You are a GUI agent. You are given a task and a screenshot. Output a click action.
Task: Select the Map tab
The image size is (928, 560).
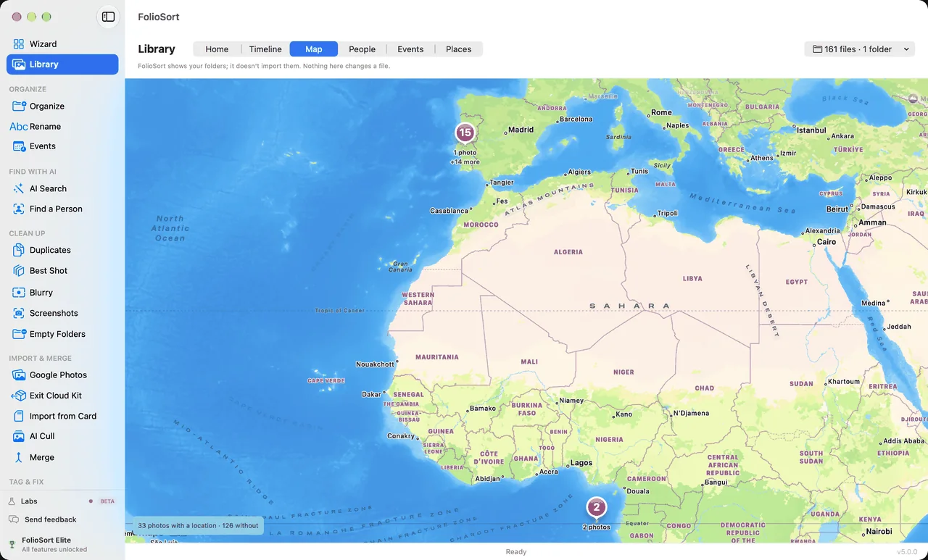point(314,49)
